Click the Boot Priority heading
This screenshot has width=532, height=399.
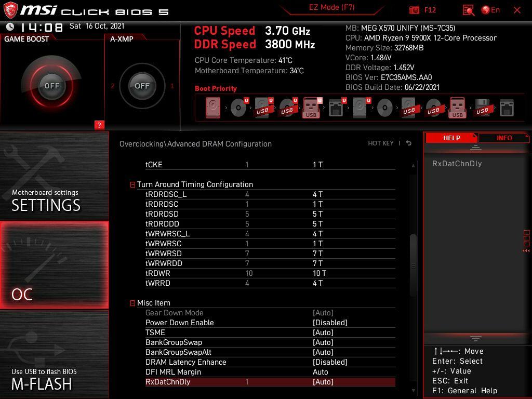[x=216, y=88]
